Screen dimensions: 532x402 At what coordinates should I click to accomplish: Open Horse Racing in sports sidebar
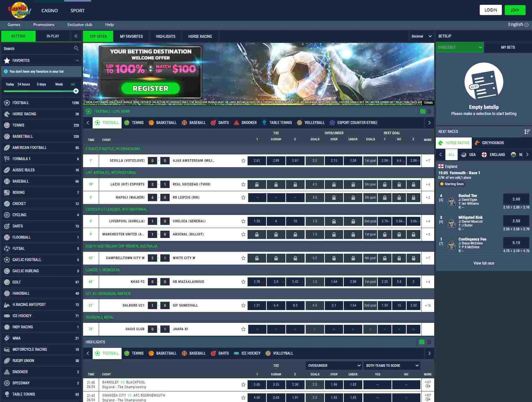click(x=41, y=114)
